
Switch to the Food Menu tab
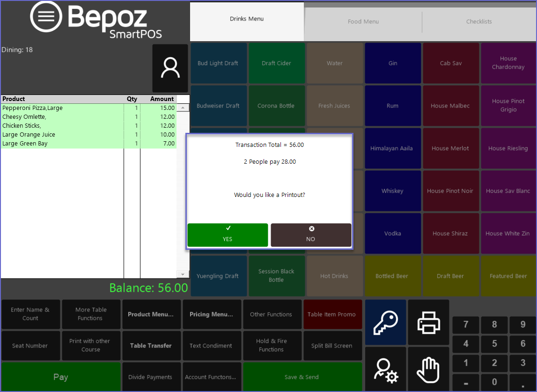(363, 22)
